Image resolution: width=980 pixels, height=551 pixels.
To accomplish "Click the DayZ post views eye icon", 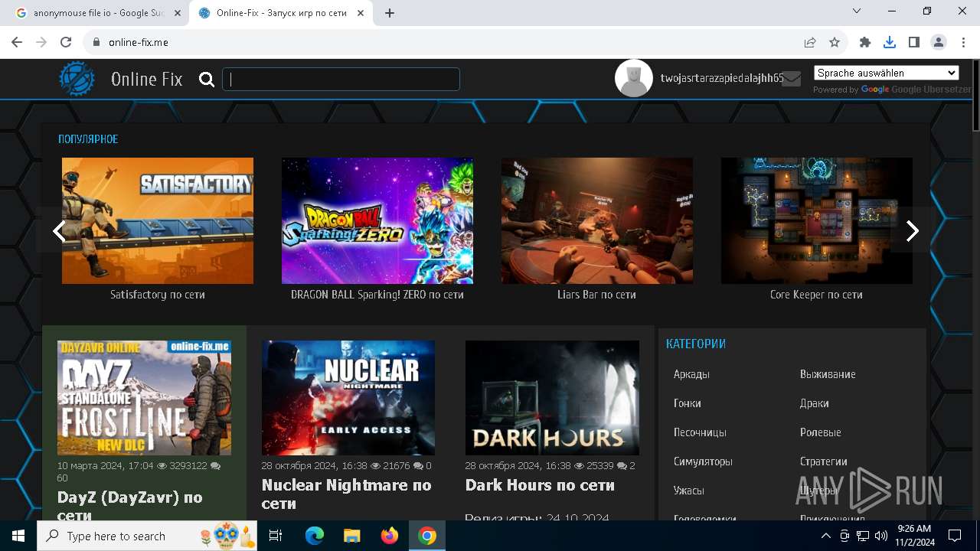I will click(162, 465).
